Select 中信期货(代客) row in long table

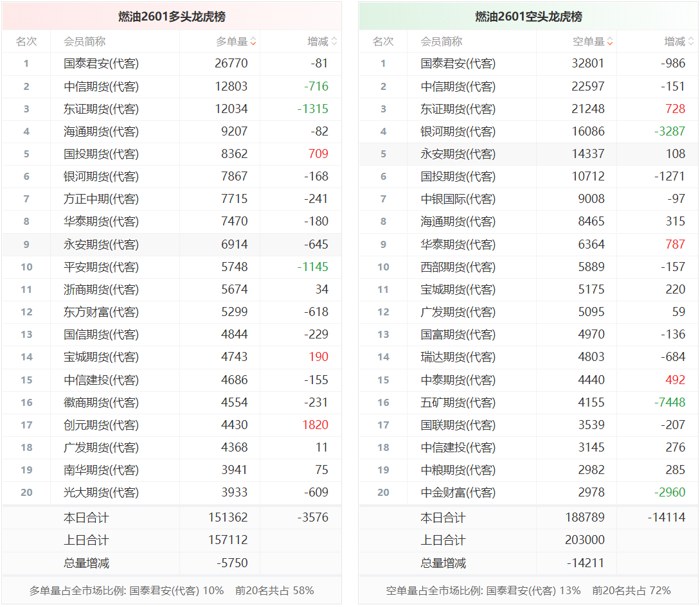tap(172, 87)
